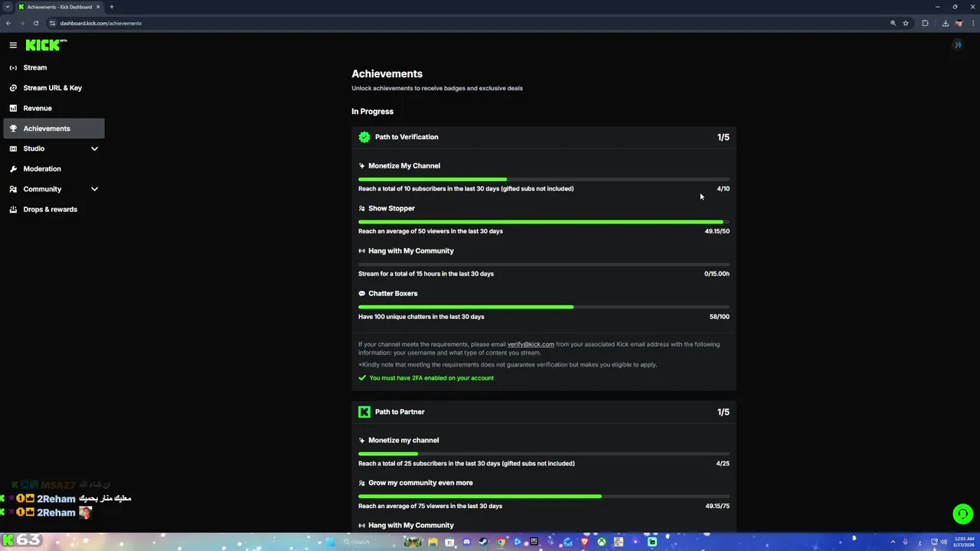Click the Achievements trophy icon
Viewport: 980px width, 551px height.
pos(13,129)
